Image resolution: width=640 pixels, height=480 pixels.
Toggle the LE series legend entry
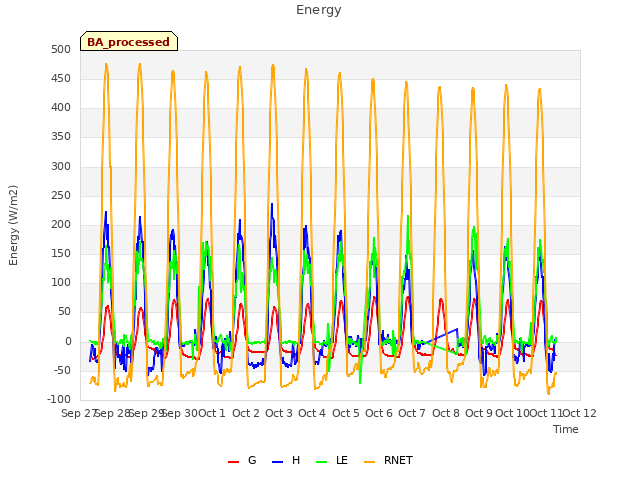(x=332, y=460)
